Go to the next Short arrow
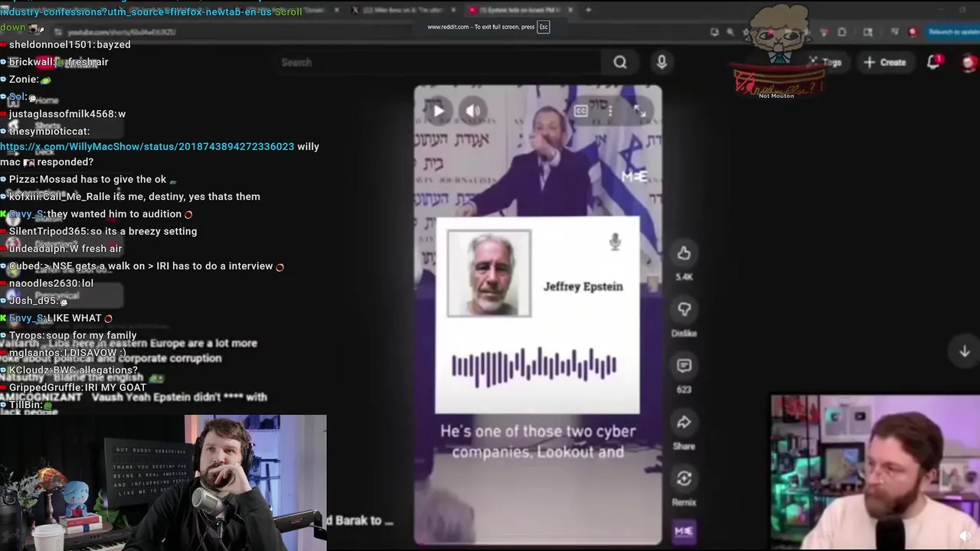This screenshot has height=551, width=980. (x=965, y=351)
